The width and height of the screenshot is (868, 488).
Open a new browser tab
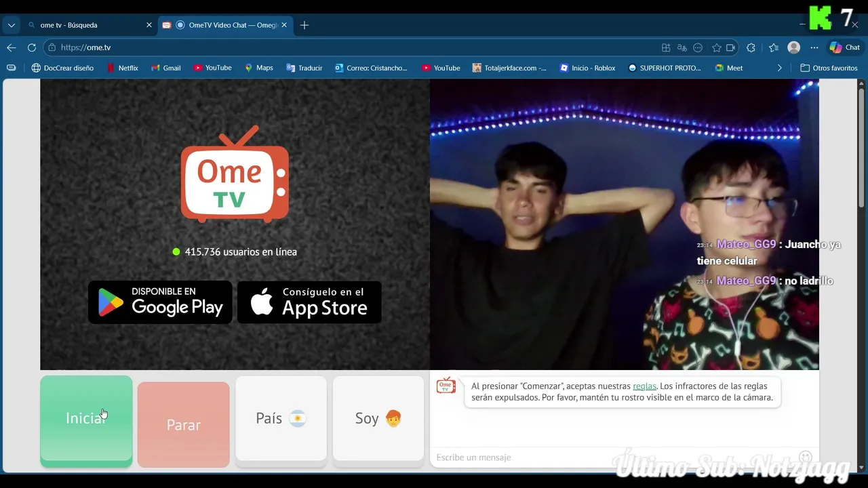tap(304, 25)
